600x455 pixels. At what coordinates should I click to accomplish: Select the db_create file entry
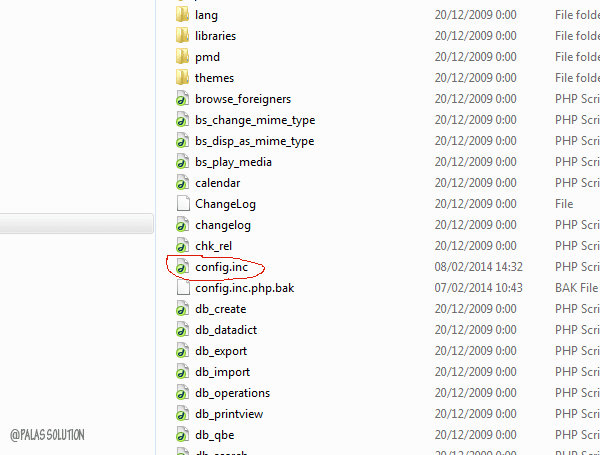(x=220, y=309)
